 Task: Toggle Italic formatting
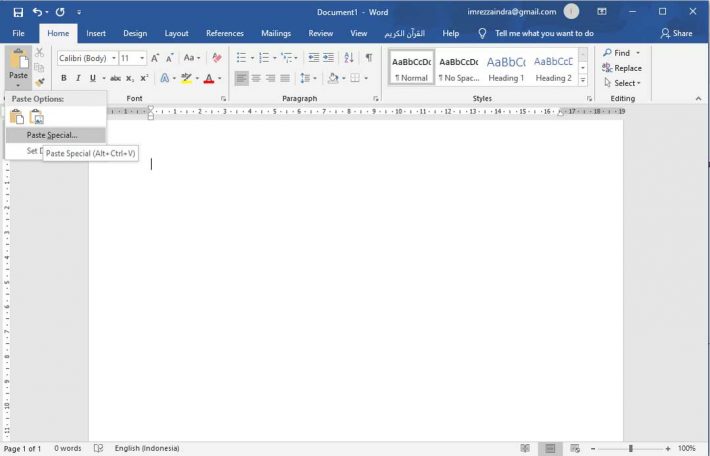tap(78, 78)
